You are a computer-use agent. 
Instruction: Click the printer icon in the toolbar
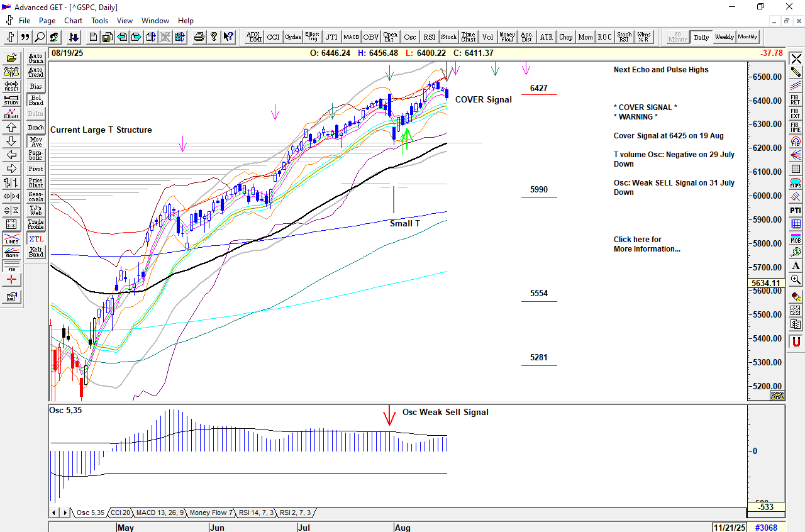pos(199,37)
